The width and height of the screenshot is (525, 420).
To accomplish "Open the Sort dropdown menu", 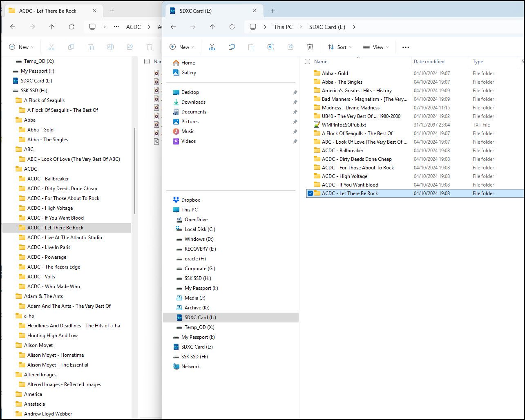I will coord(339,47).
